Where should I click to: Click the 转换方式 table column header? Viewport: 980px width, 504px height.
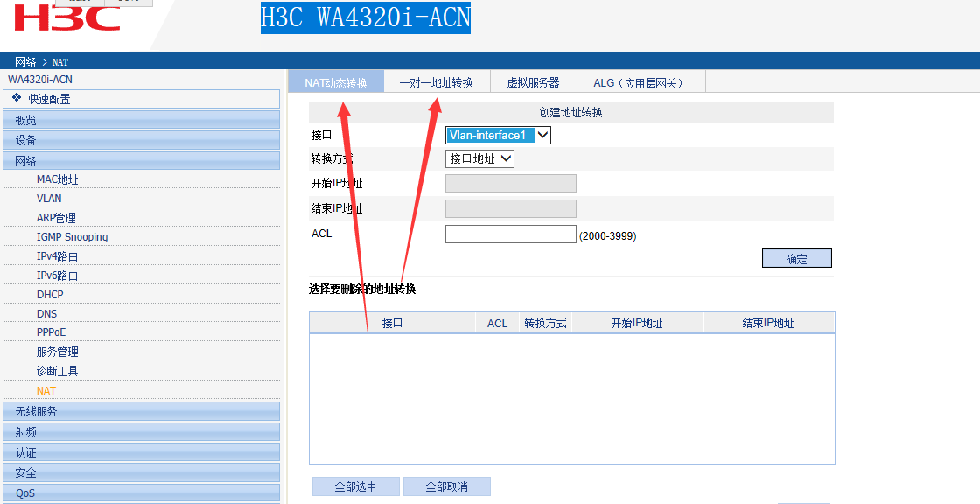pyautogui.click(x=546, y=323)
